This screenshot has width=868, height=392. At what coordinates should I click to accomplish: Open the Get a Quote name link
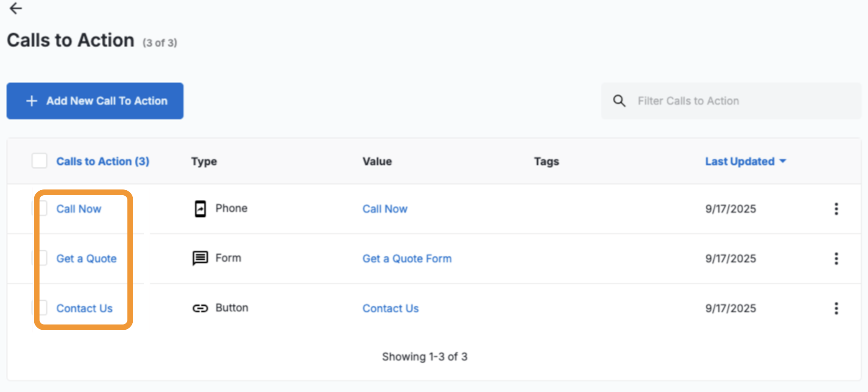click(86, 259)
